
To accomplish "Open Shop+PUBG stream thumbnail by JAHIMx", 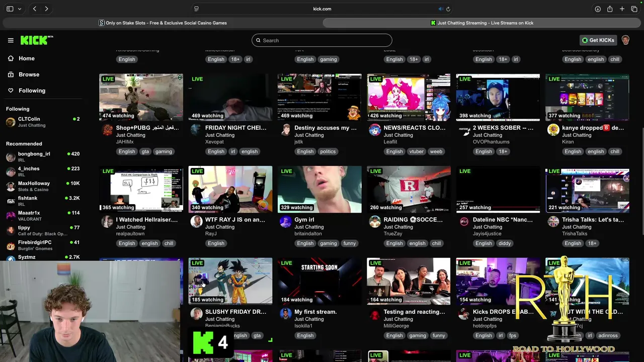I will 141,98.
